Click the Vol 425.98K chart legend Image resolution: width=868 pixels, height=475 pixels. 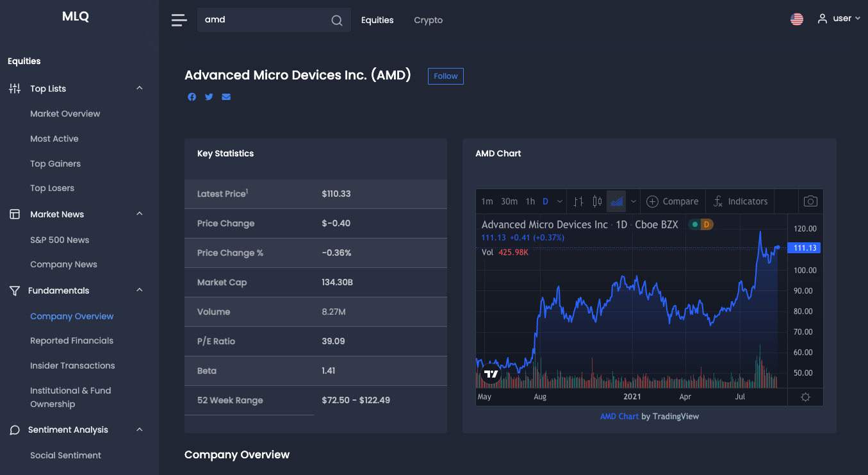[x=505, y=253]
